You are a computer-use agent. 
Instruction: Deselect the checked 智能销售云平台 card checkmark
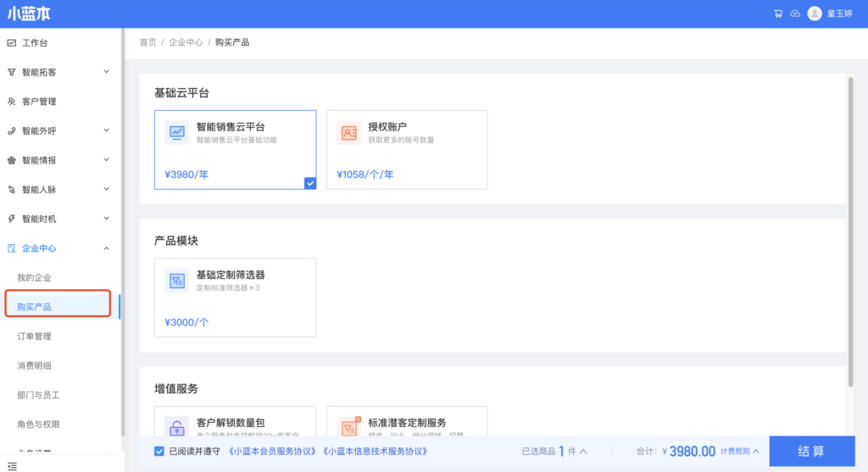pos(309,182)
